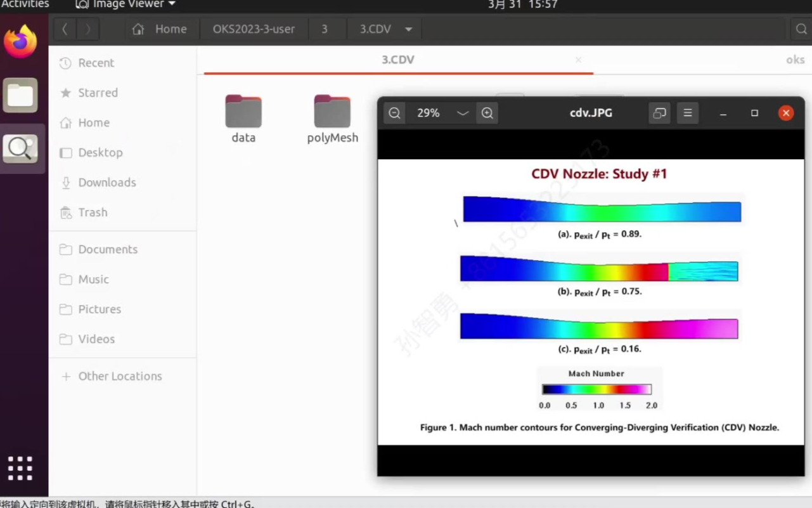Go back with the left arrow

[x=65, y=29]
